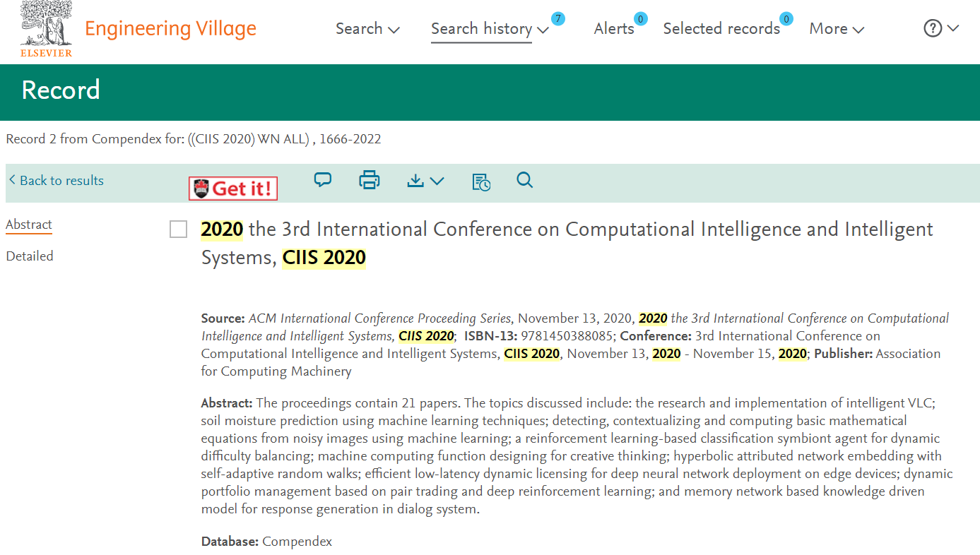980x555 pixels.
Task: Click the Alerts count badge
Action: 641,19
